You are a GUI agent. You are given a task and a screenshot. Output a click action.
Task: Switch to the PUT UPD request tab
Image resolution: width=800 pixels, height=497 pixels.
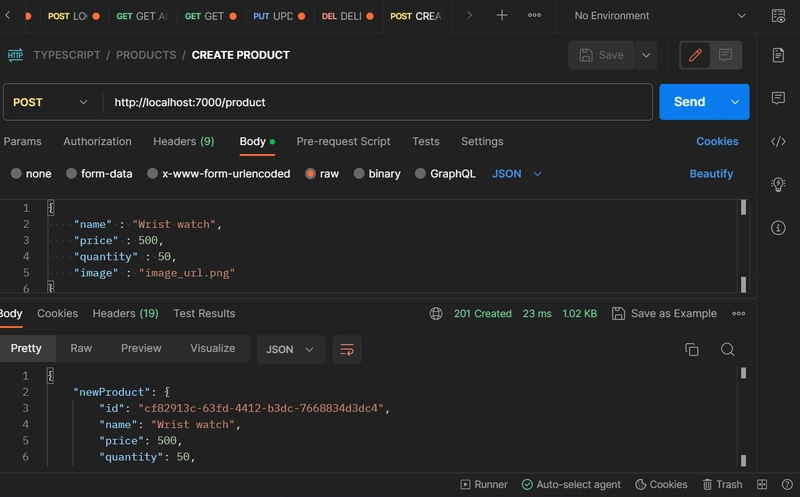coord(279,16)
